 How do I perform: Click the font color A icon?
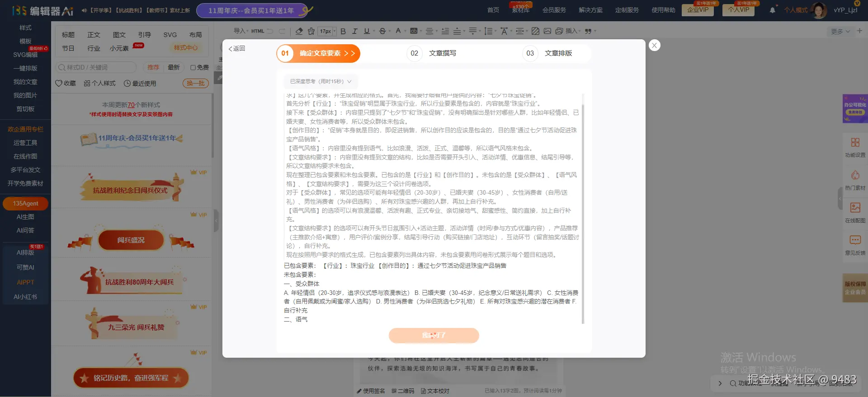click(398, 31)
